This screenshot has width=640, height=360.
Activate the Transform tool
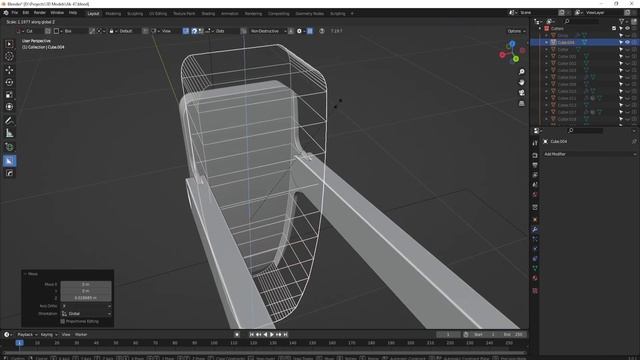point(9,107)
